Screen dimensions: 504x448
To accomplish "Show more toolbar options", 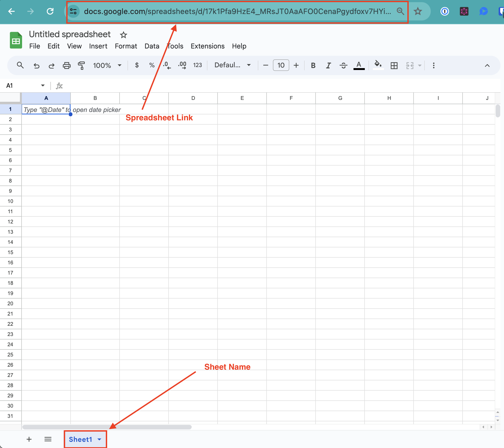I will [x=433, y=65].
